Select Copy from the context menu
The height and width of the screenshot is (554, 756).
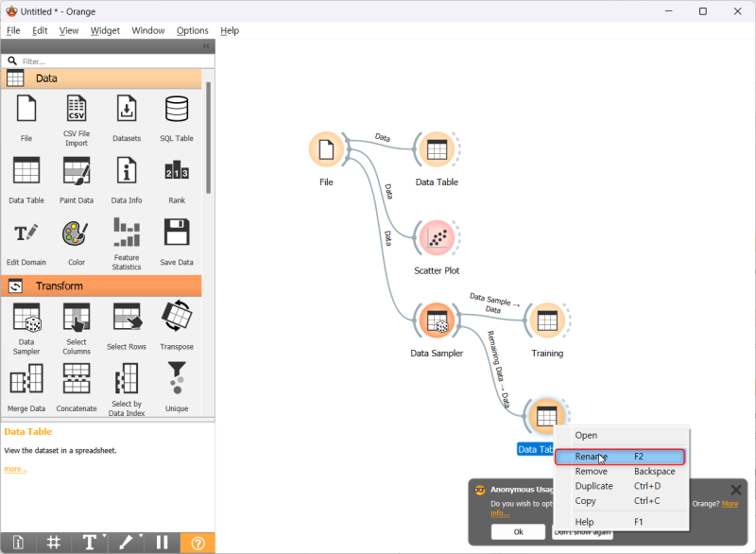tap(620, 501)
